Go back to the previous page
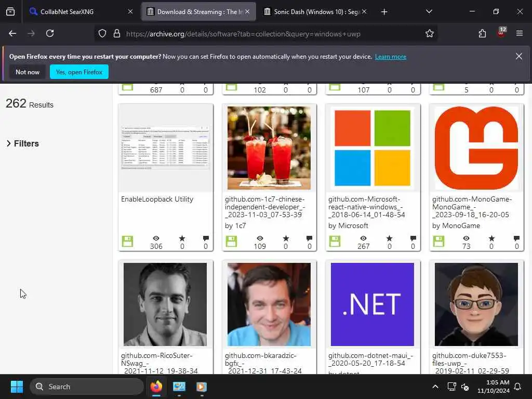The image size is (532, 399). pos(12,33)
